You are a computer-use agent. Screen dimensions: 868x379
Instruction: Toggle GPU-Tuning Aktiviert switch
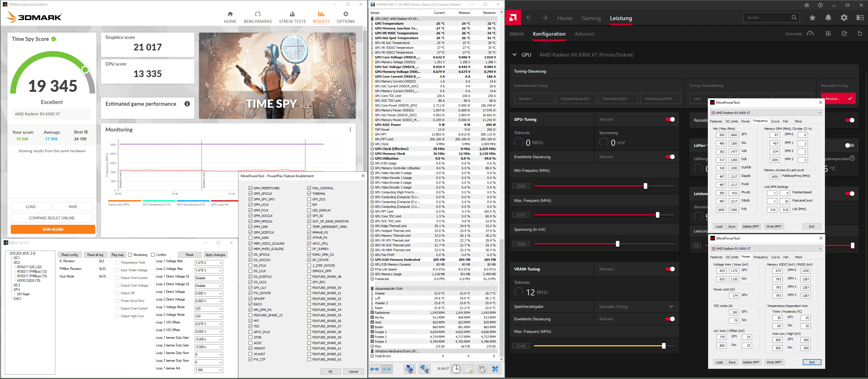pyautogui.click(x=670, y=119)
